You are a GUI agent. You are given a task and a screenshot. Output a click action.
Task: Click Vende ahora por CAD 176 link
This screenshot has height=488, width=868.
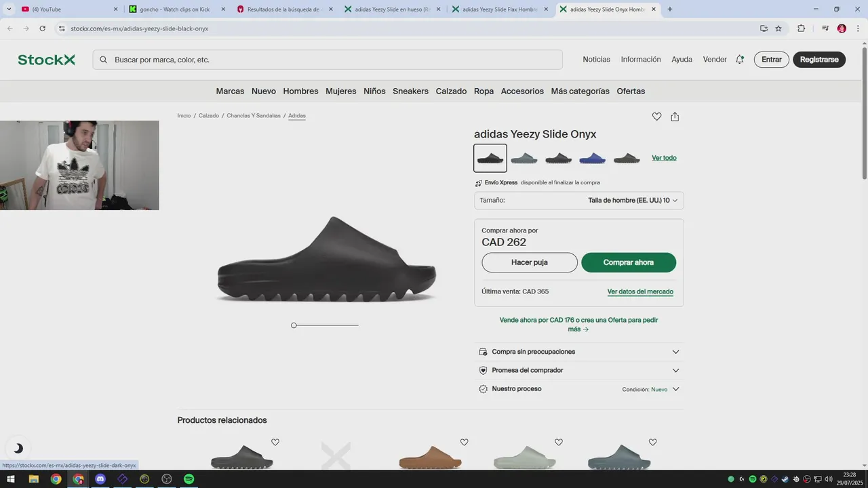point(578,325)
